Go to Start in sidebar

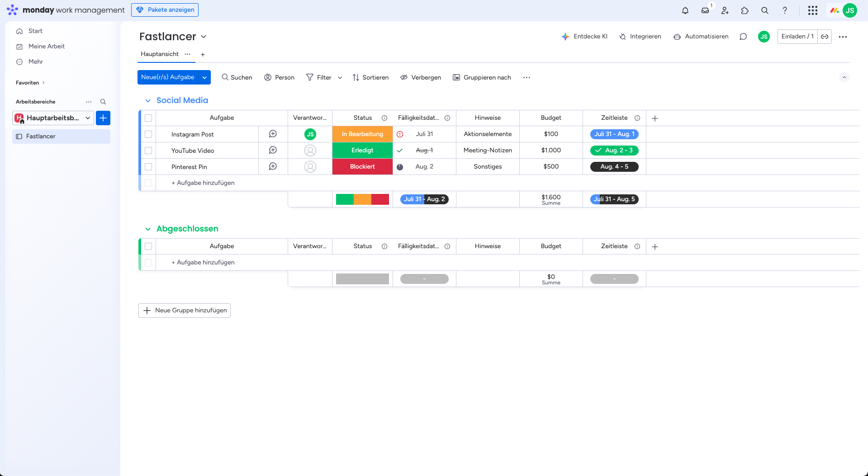coord(35,31)
